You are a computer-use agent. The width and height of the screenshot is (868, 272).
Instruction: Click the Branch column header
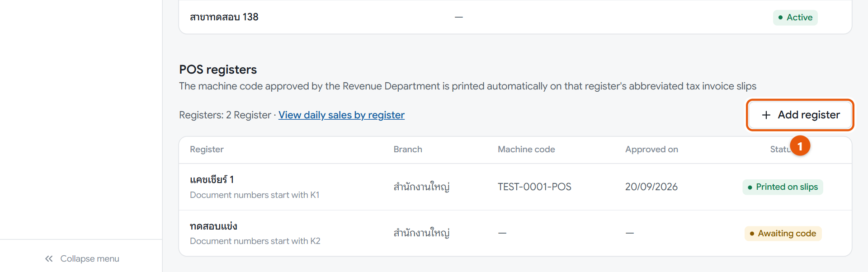408,150
